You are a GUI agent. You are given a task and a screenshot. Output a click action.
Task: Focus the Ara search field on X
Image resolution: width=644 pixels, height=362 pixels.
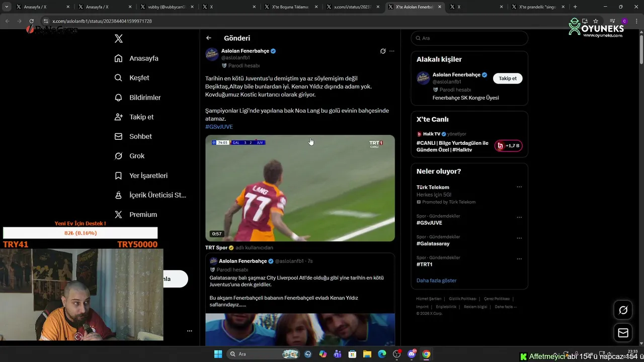469,38
